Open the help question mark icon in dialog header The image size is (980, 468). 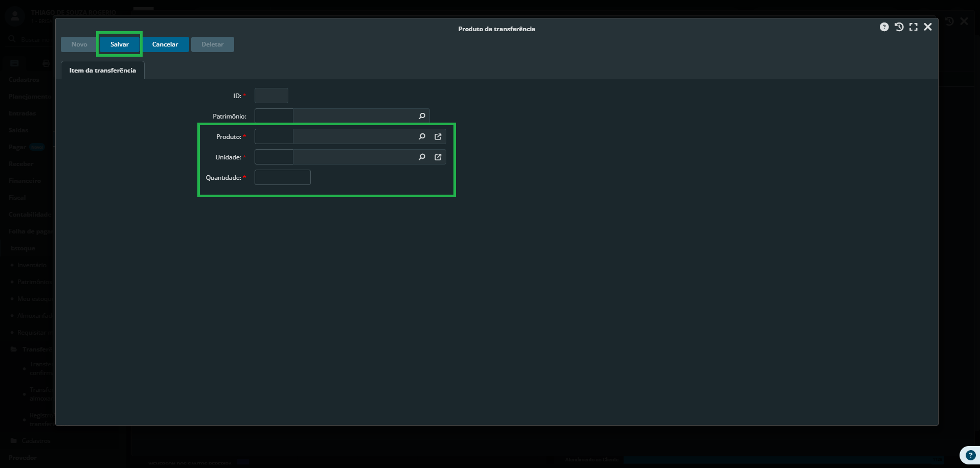point(884,27)
